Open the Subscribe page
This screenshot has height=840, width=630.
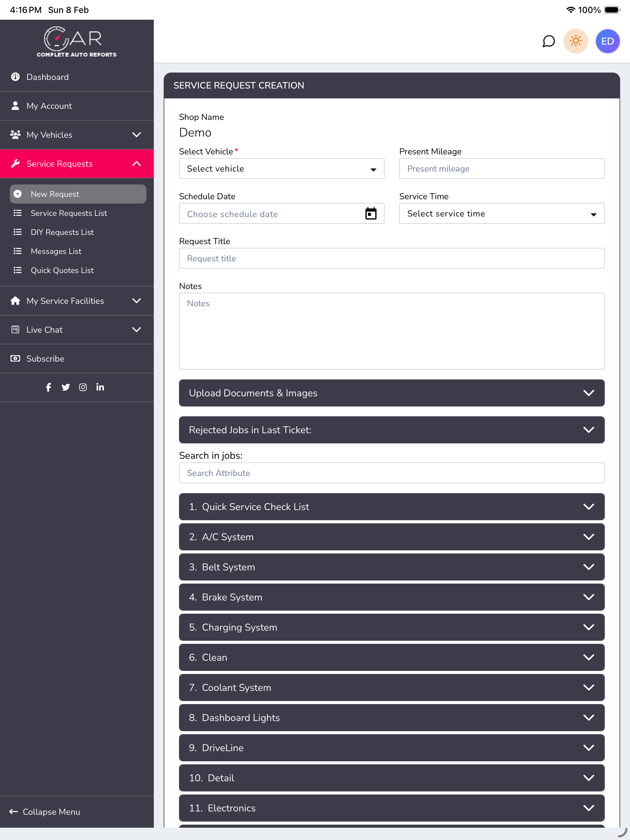(x=77, y=359)
